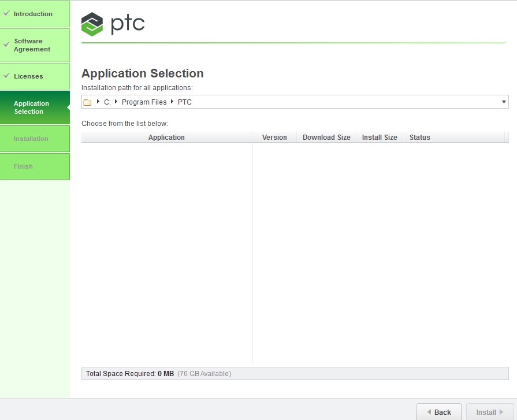Viewport: 517px width, 420px height.
Task: Go to the Software Agreement step
Action: pos(35,45)
